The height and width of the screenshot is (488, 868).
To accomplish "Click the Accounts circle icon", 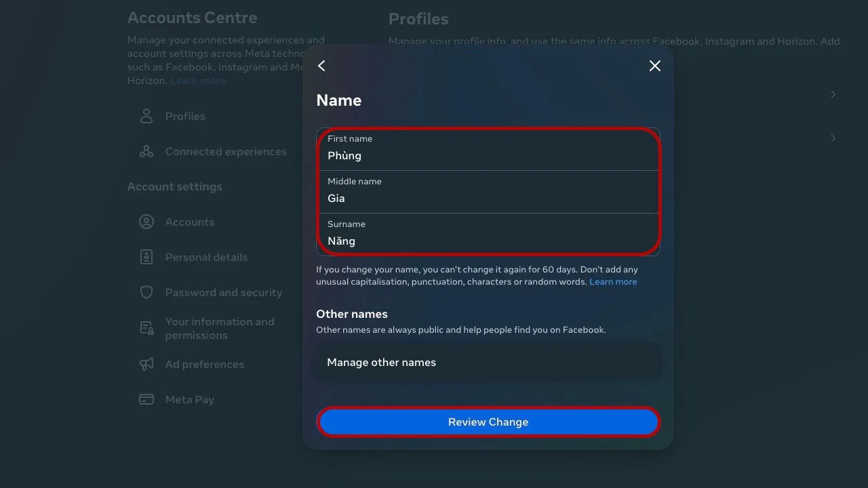I will (x=146, y=222).
